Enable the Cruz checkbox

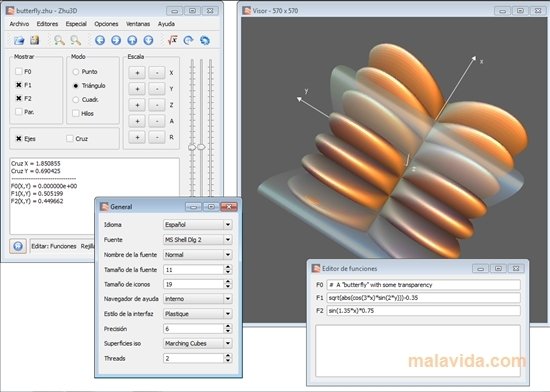point(70,139)
